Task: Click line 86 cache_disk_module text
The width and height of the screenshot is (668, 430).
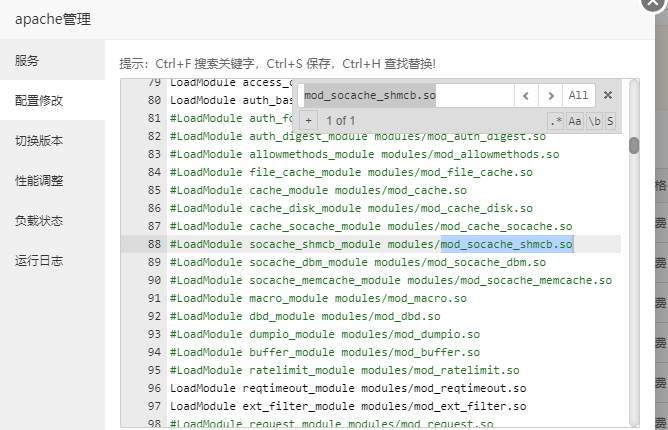Action: 305,208
